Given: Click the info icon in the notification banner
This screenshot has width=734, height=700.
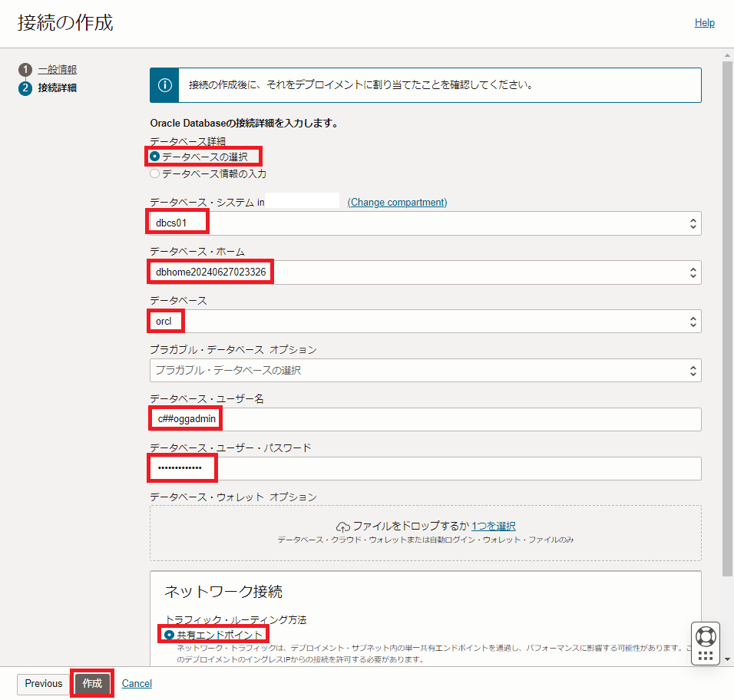Looking at the screenshot, I should pyautogui.click(x=165, y=85).
